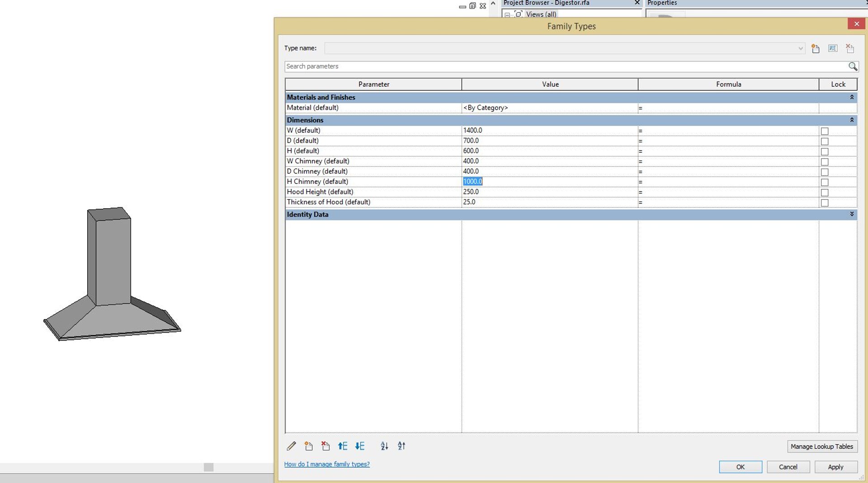The image size is (868, 483).
Task: Click the Delete Type icon beside Type name
Action: 850,48
